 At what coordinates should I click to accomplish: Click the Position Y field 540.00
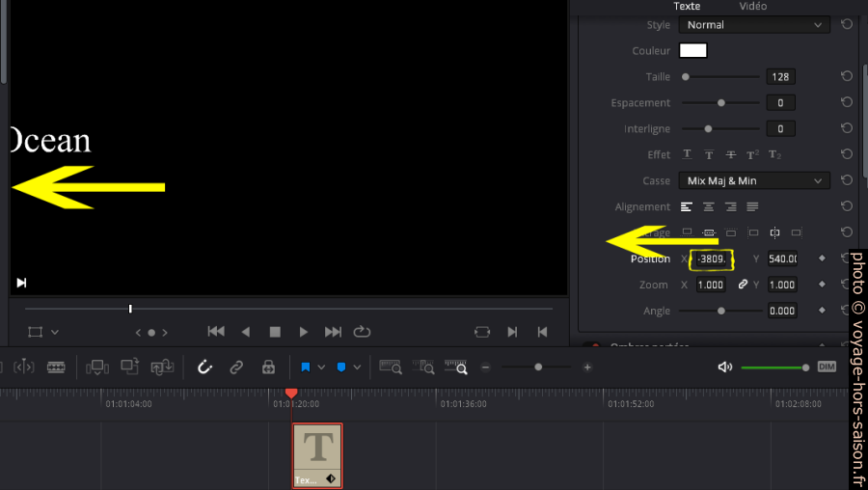coord(782,259)
